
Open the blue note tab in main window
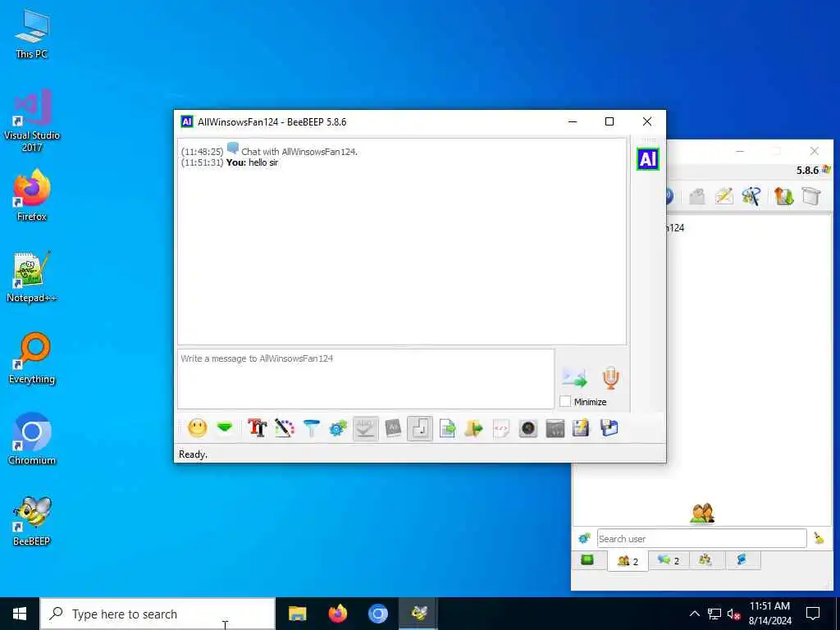742,559
